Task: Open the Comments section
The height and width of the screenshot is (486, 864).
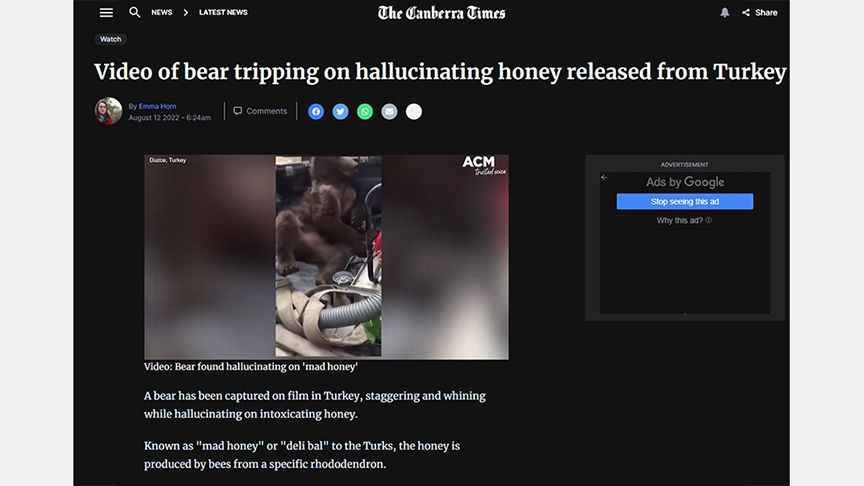Action: point(260,111)
